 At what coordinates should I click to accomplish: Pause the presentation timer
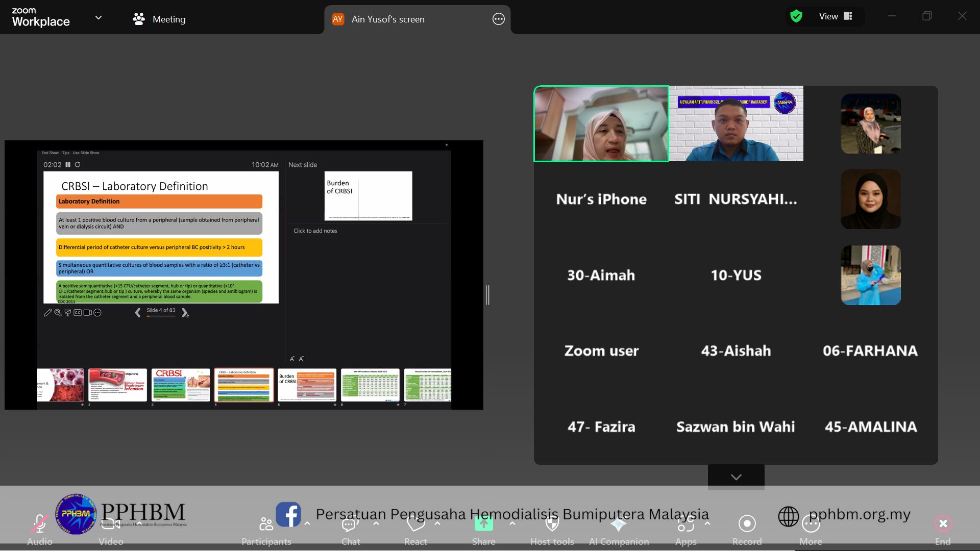(x=68, y=165)
